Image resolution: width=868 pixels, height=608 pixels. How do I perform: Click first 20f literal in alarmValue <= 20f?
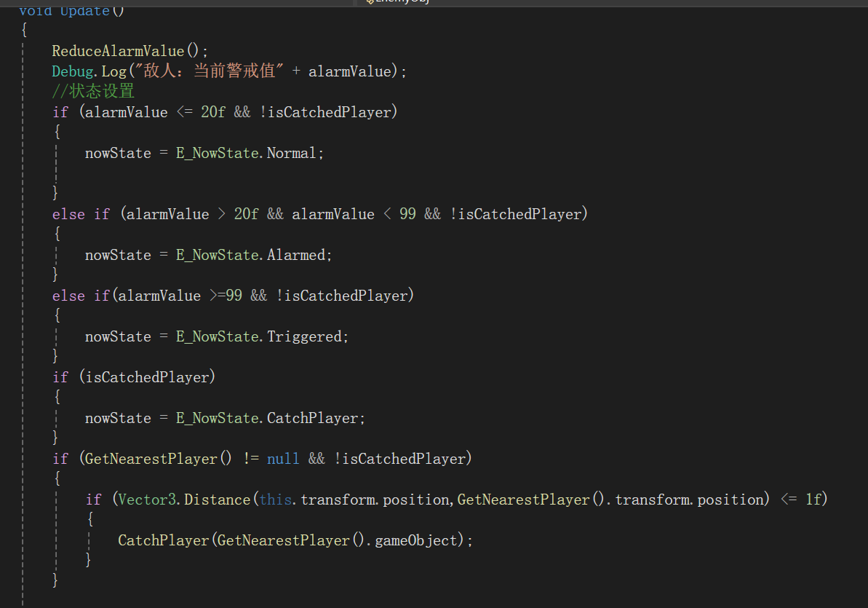pyautogui.click(x=213, y=112)
